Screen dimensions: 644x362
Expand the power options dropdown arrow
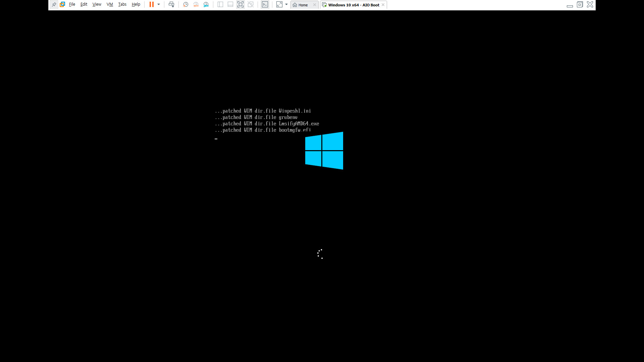pyautogui.click(x=159, y=5)
